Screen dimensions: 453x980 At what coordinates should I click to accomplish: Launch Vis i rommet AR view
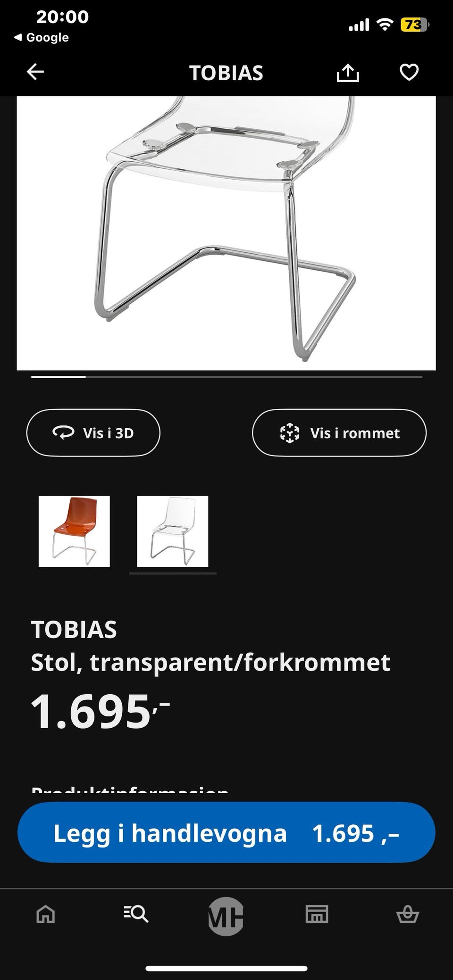[x=339, y=432]
